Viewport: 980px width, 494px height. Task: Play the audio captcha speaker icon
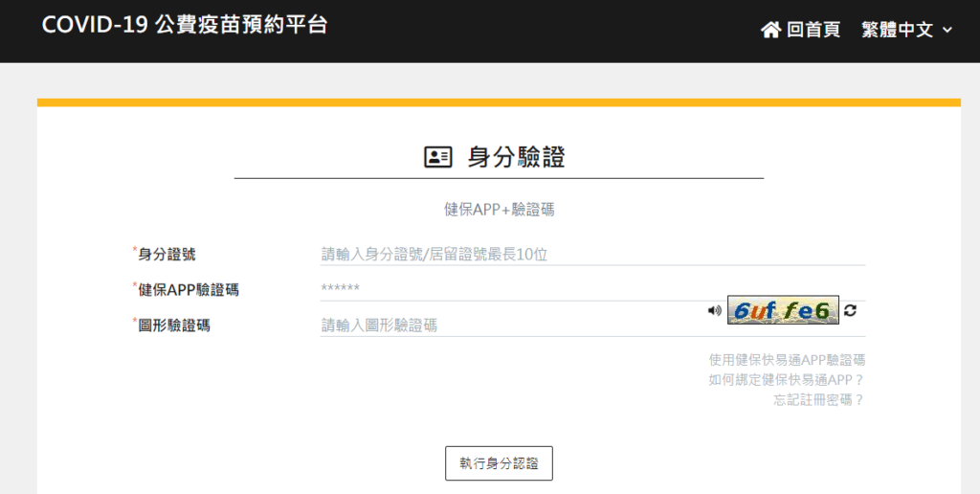pos(713,310)
